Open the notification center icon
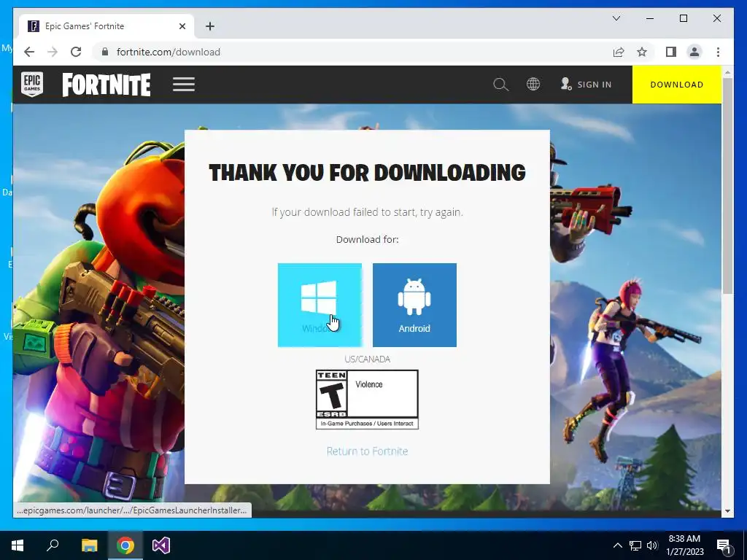 724,545
